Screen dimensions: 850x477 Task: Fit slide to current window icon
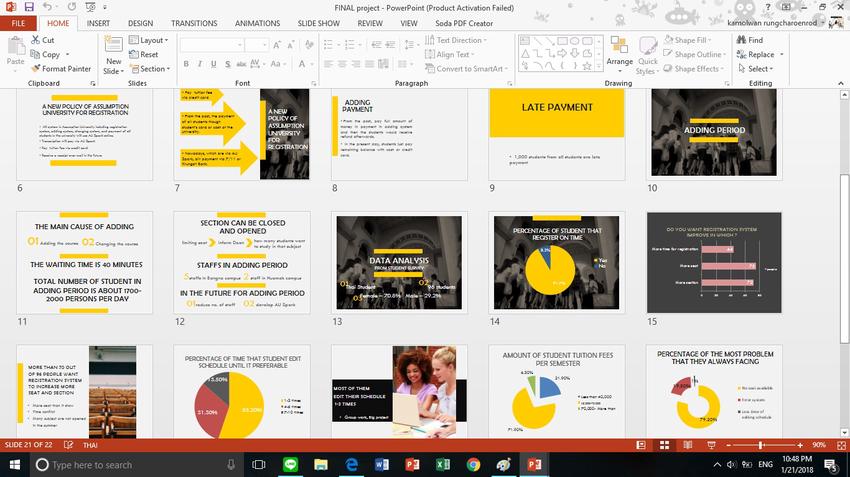coord(841,445)
